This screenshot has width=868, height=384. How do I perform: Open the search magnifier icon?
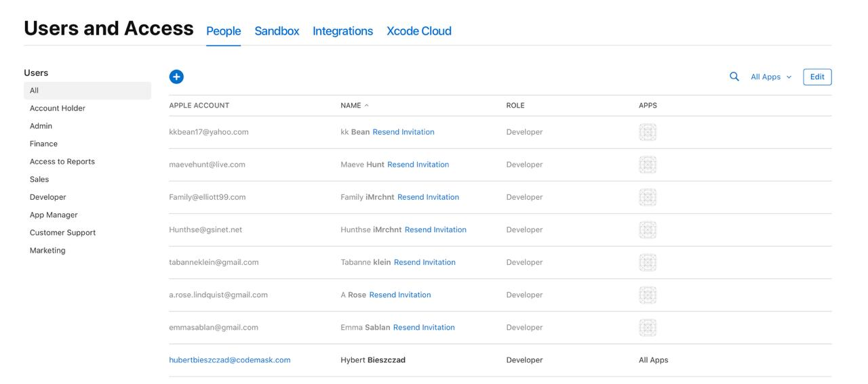[x=734, y=77]
